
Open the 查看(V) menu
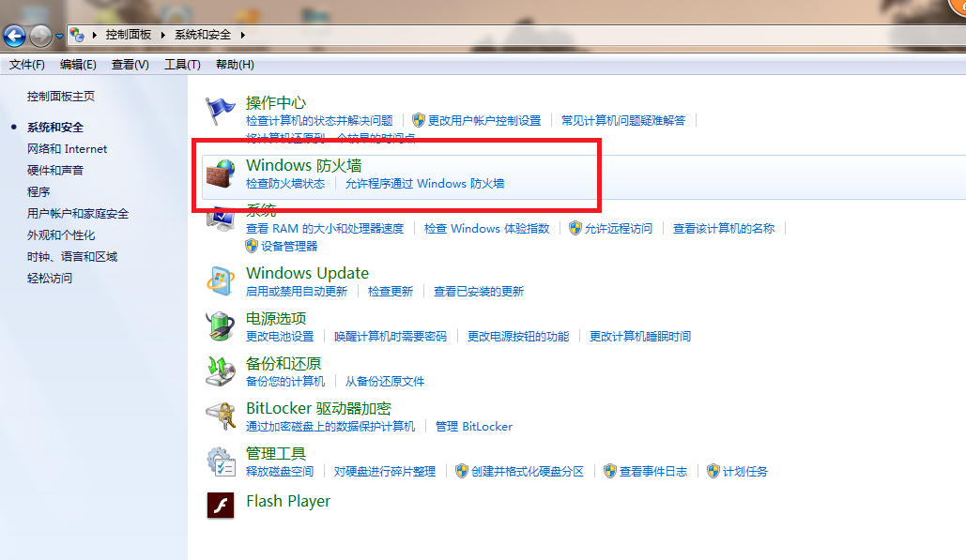click(x=130, y=65)
